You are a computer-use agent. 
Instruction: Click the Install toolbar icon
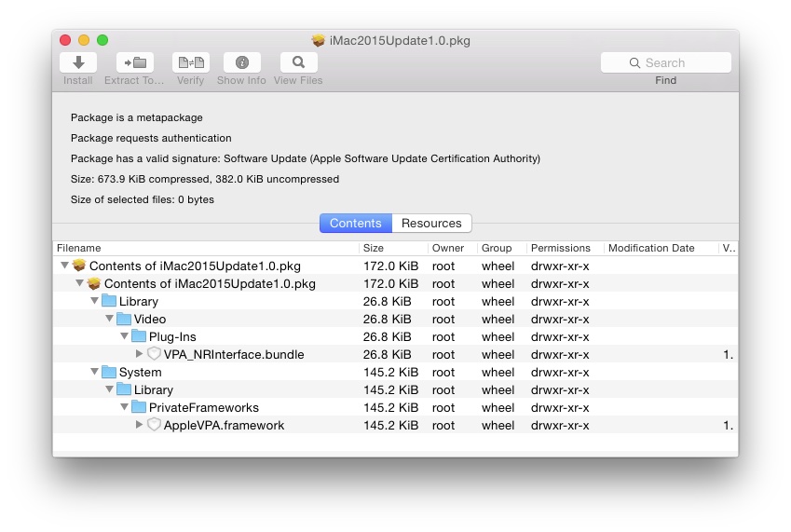pyautogui.click(x=78, y=62)
